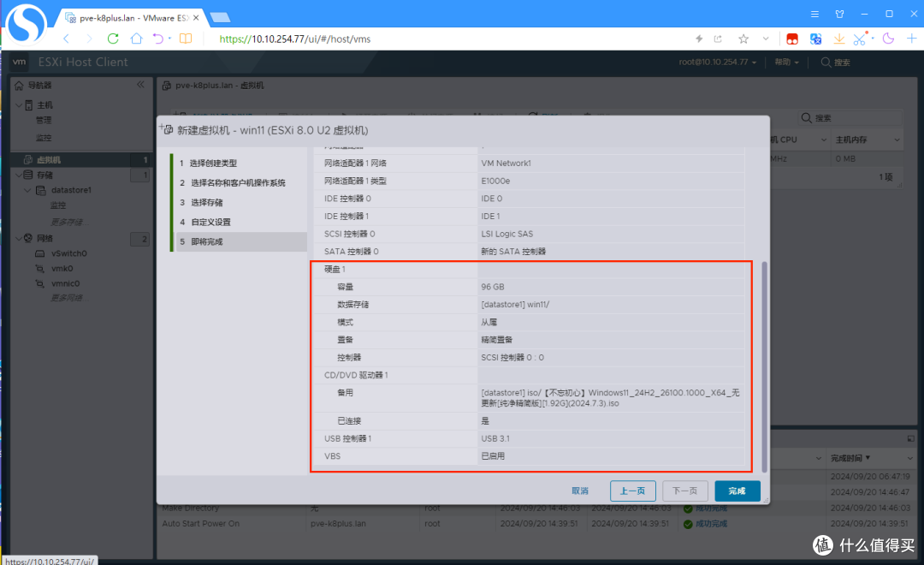
Task: Click the ESXi header search icon
Action: [826, 62]
